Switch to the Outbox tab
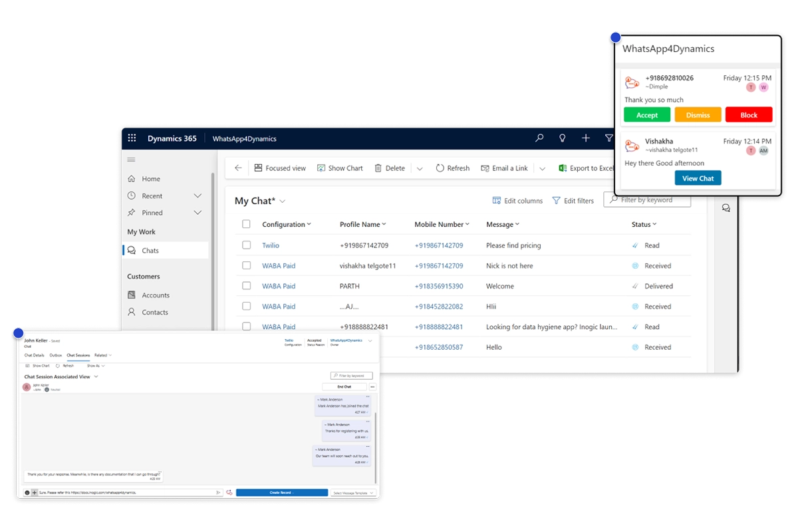 [56, 355]
